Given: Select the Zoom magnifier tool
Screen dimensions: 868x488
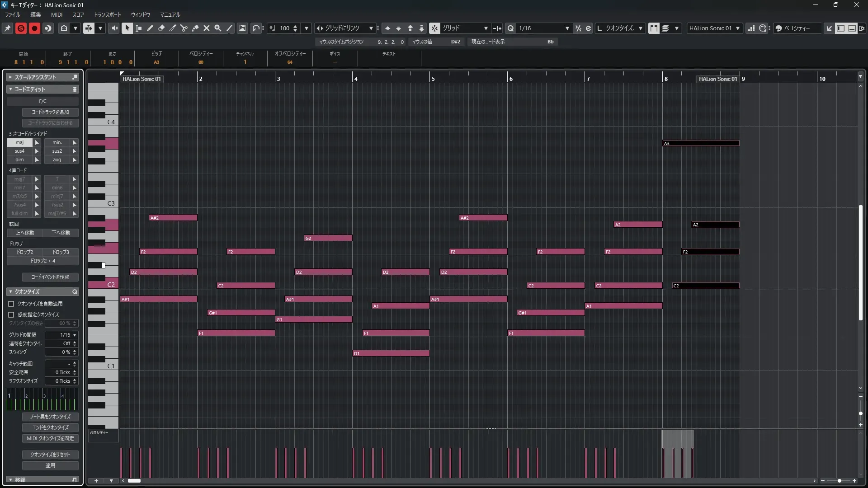Looking at the screenshot, I should point(217,28).
